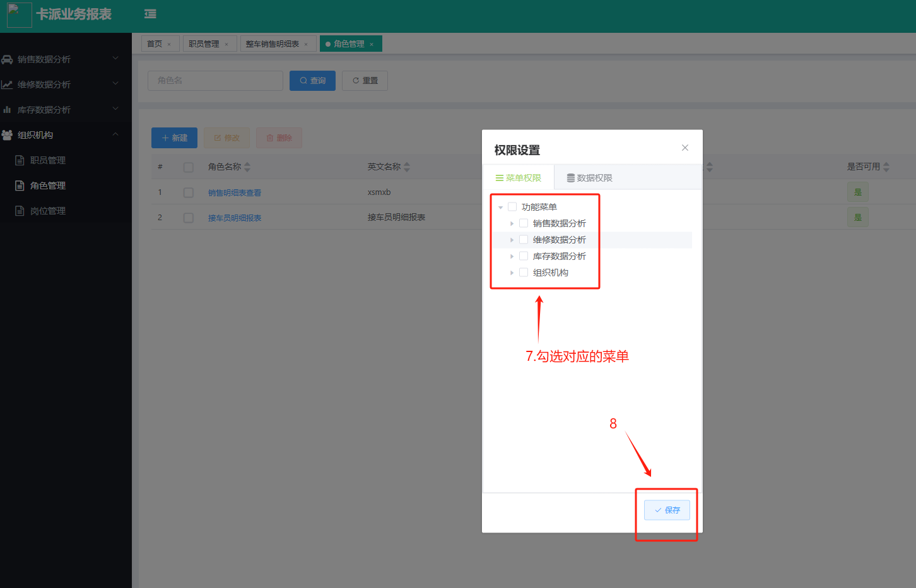Click sort icon on 角色名称 column
This screenshot has width=916, height=588.
tap(247, 167)
